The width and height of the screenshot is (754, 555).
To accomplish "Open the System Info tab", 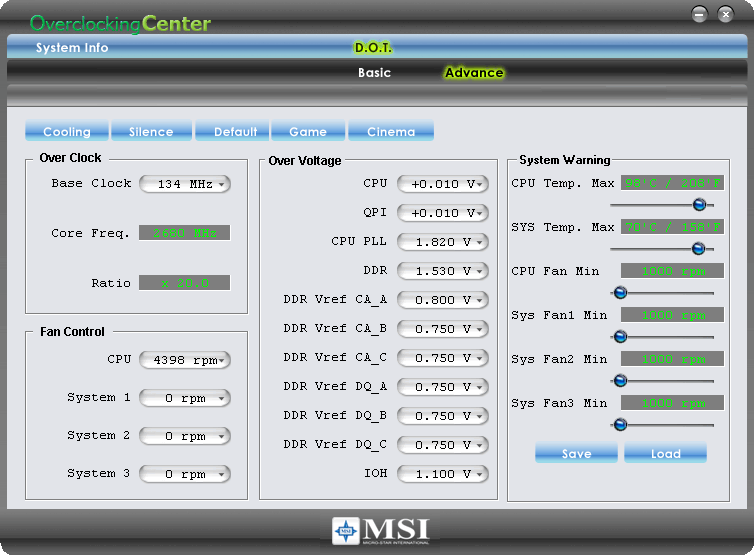I will point(72,48).
